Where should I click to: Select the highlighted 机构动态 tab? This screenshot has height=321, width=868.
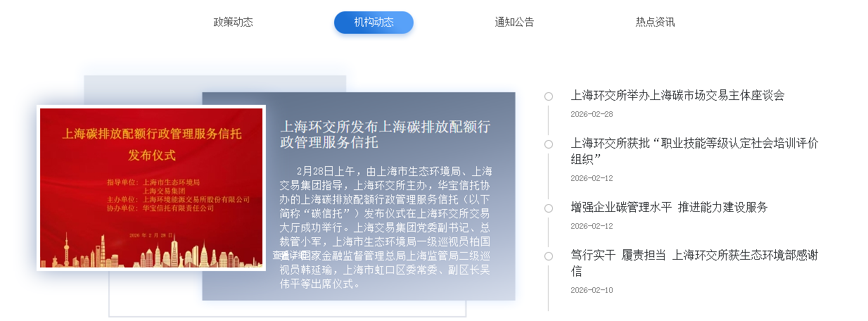pos(374,22)
